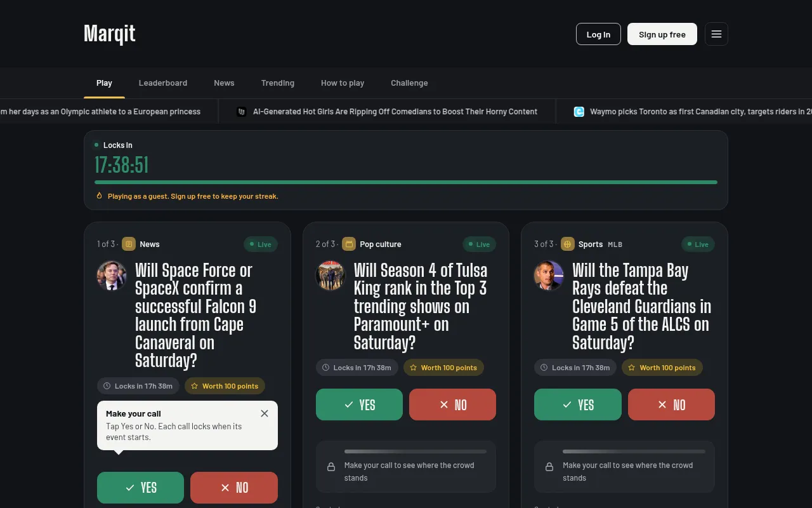
Task: Open the How to play tab
Action: (343, 83)
